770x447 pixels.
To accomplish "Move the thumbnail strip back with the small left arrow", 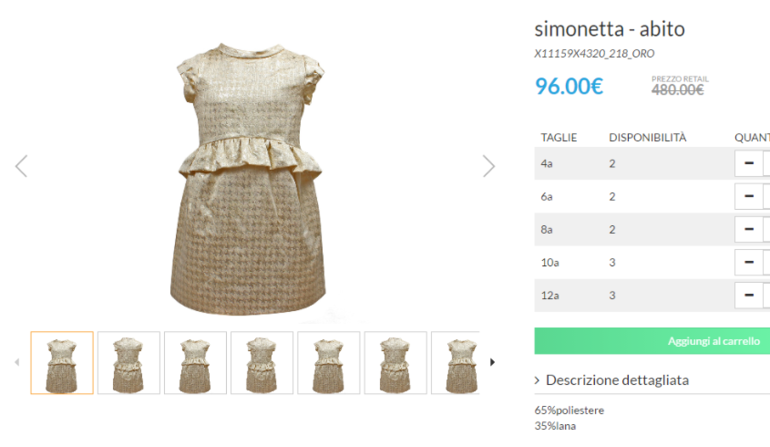I will [17, 362].
